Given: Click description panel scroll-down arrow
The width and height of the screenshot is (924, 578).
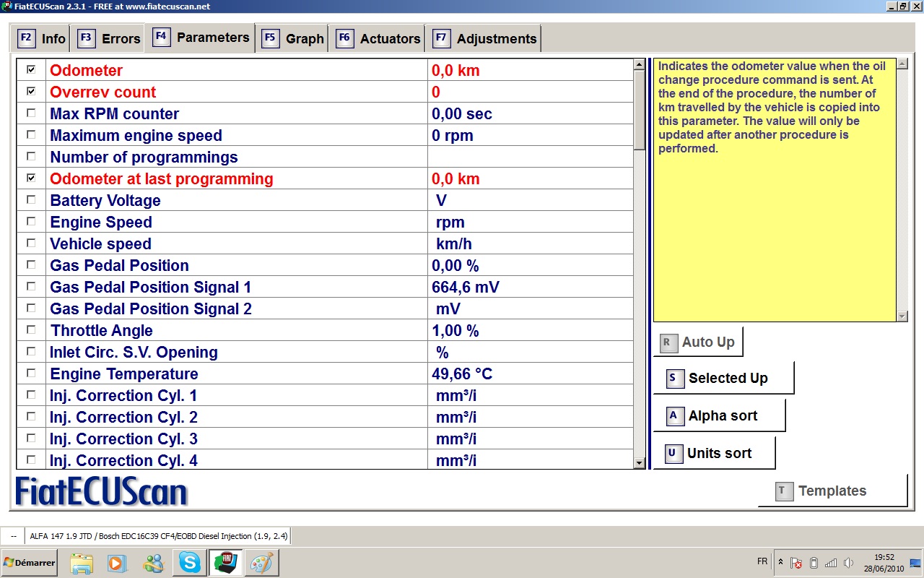Looking at the screenshot, I should 902,316.
